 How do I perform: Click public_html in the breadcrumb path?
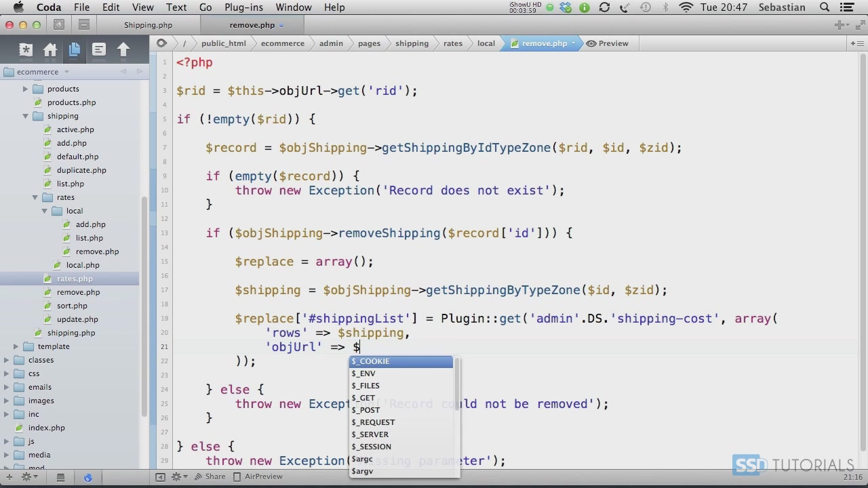point(223,43)
